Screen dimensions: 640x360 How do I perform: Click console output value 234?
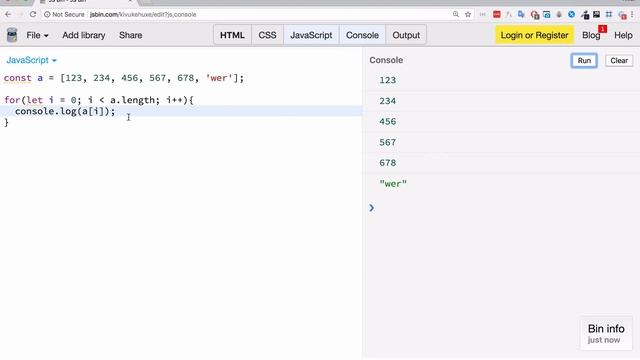pos(387,101)
